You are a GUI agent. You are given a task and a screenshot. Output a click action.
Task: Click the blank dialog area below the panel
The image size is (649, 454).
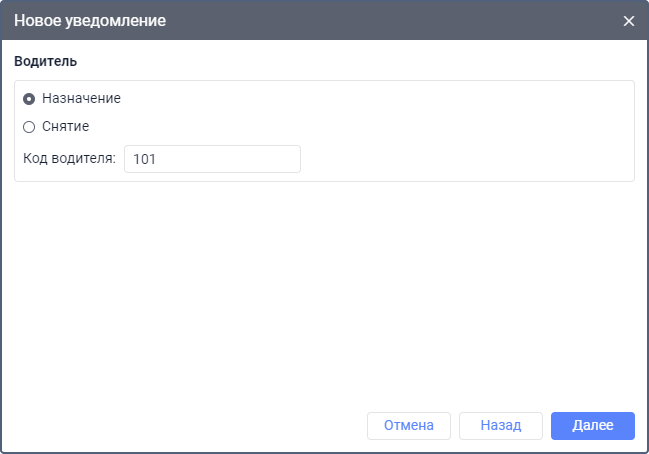click(x=324, y=290)
